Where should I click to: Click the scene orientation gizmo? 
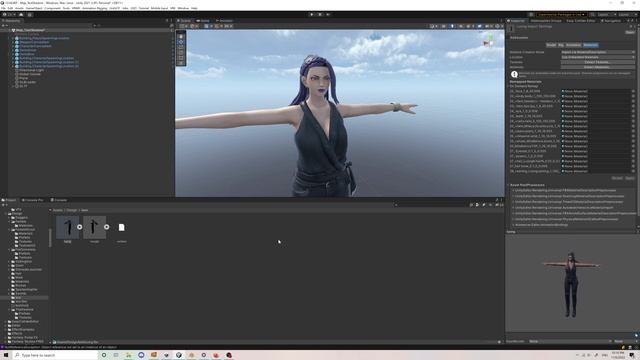pos(489,40)
